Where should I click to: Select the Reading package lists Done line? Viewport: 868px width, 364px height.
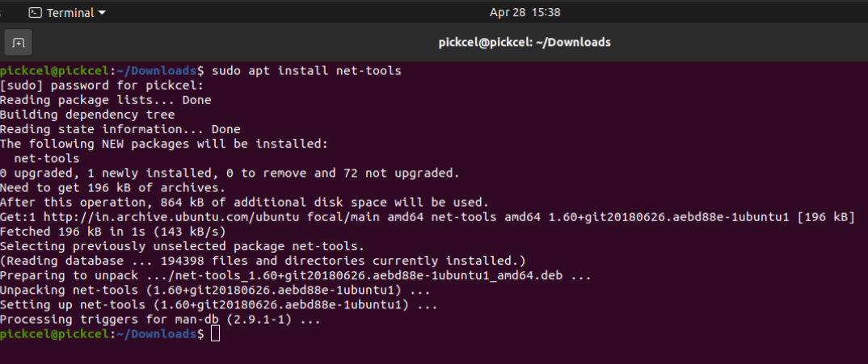(106, 100)
